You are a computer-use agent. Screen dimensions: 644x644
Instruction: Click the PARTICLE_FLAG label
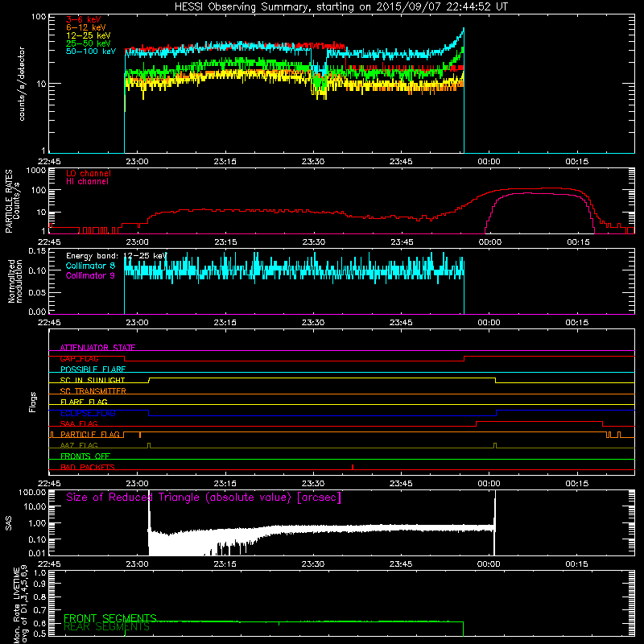90,434
